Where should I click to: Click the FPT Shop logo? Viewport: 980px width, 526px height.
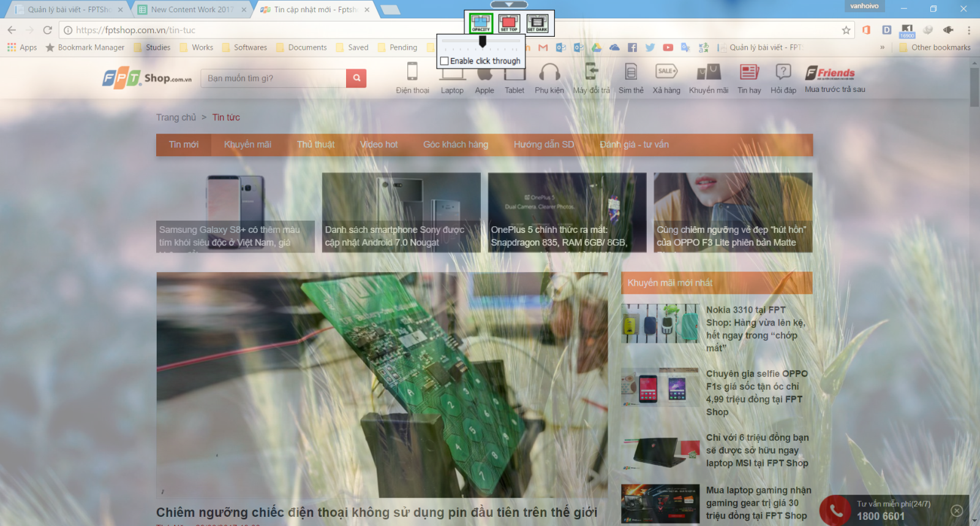tap(147, 78)
